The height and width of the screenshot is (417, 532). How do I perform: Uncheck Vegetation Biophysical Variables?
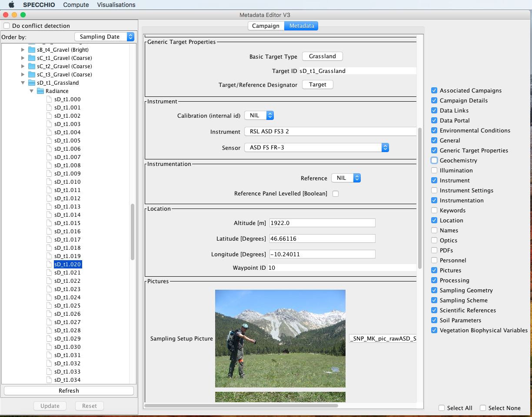434,330
